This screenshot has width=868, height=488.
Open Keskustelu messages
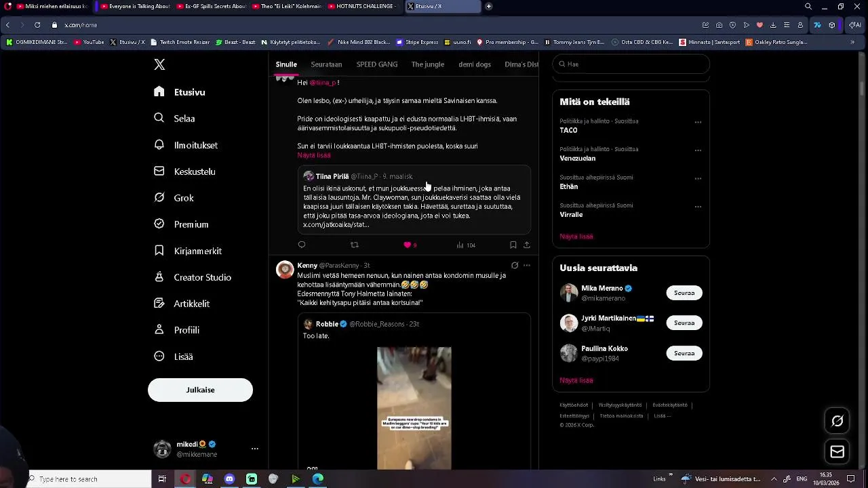tap(184, 171)
